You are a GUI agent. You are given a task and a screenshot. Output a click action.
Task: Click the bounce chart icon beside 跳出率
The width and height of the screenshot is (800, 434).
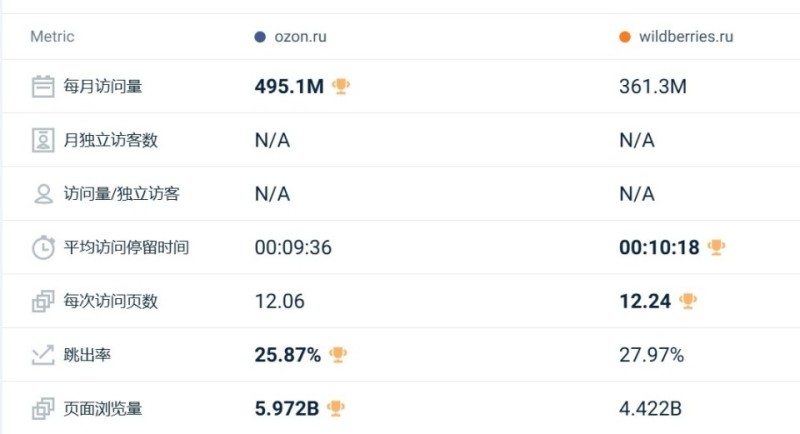pos(43,355)
